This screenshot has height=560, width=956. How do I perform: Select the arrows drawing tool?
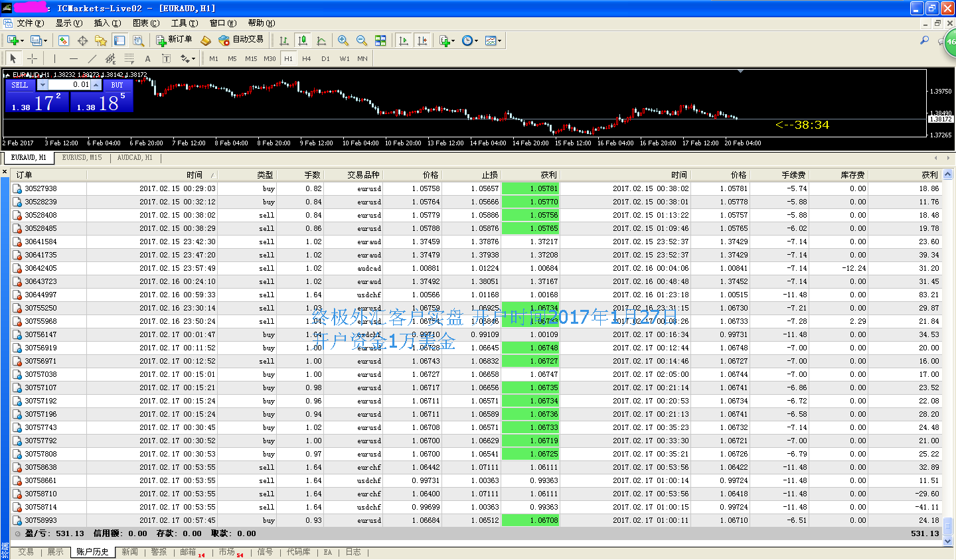coord(184,58)
